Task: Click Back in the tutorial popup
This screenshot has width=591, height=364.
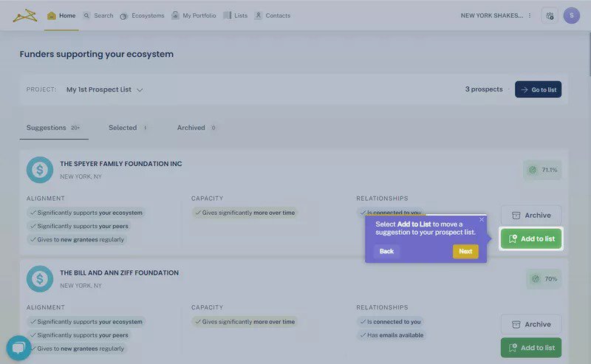Action: 386,252
